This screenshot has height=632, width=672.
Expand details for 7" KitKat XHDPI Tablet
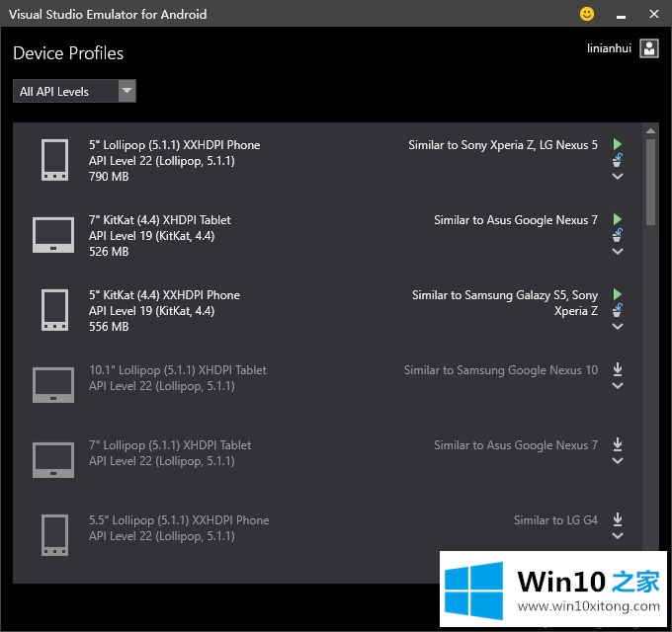pos(617,251)
